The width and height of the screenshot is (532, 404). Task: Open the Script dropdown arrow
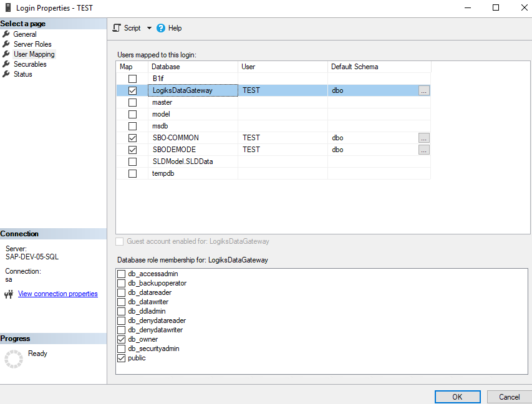[x=149, y=28]
